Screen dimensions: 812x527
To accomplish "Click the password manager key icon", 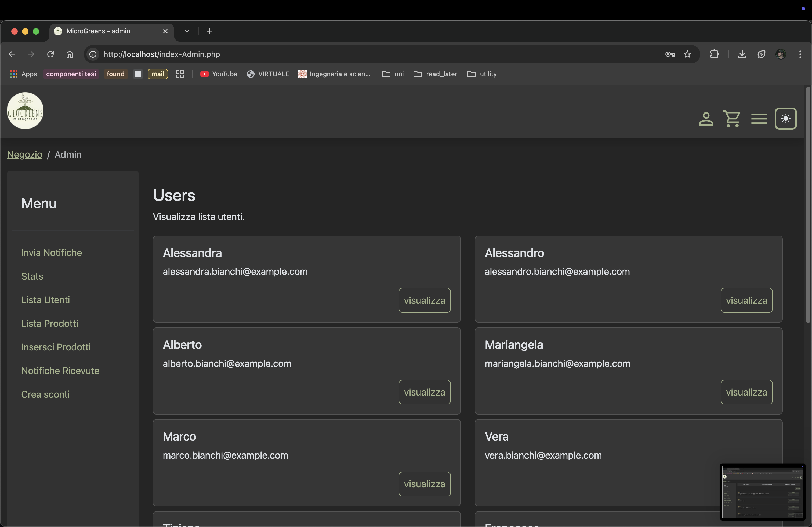I will tap(670, 54).
